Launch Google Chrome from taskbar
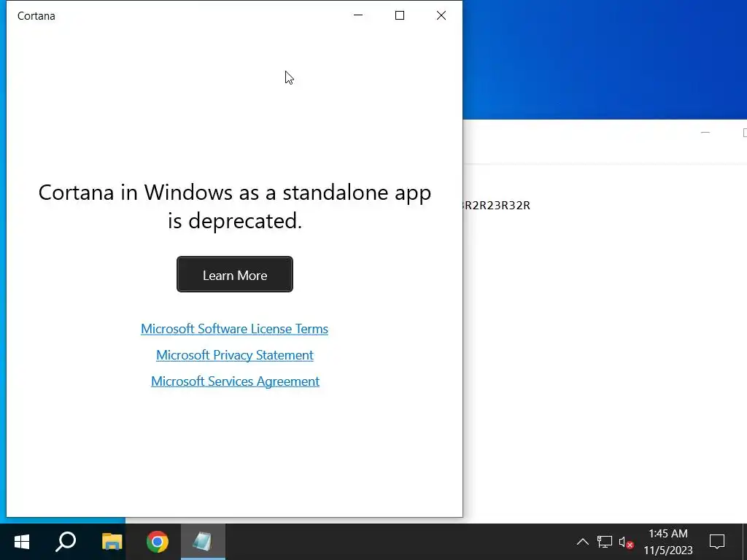The width and height of the screenshot is (747, 560). pos(158,542)
